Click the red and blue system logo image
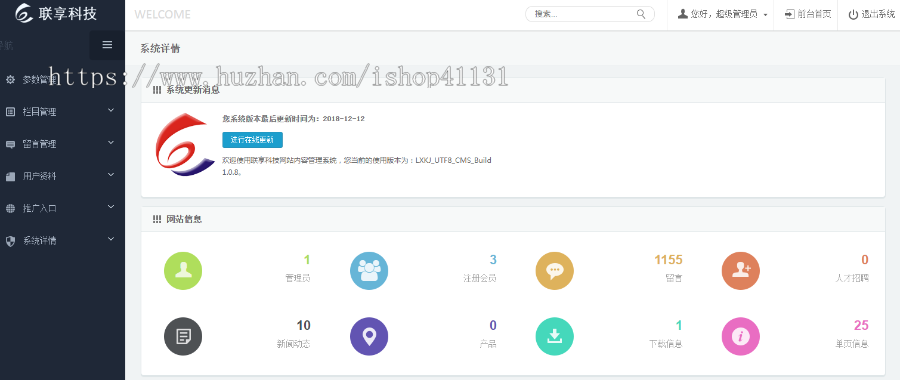Image resolution: width=900 pixels, height=380 pixels. point(185,144)
